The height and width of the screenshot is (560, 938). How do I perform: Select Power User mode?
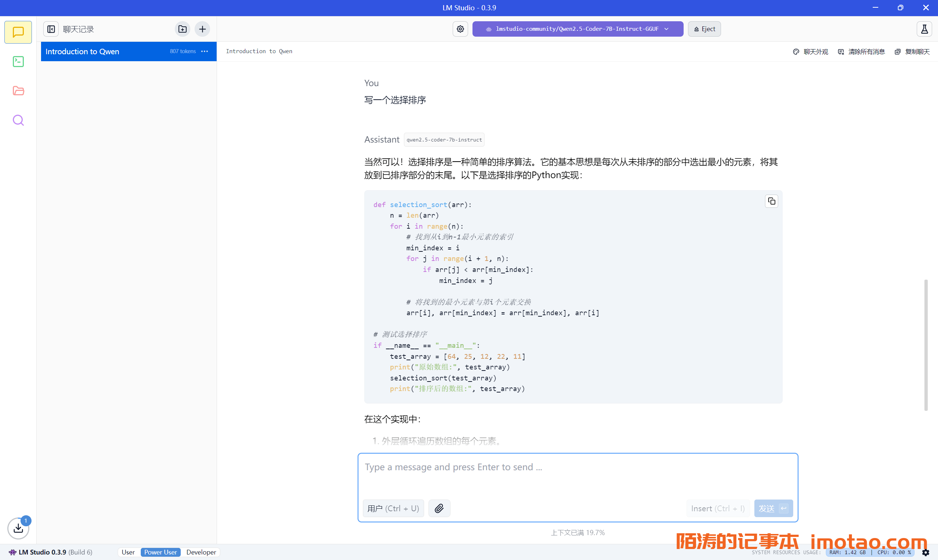[160, 552]
